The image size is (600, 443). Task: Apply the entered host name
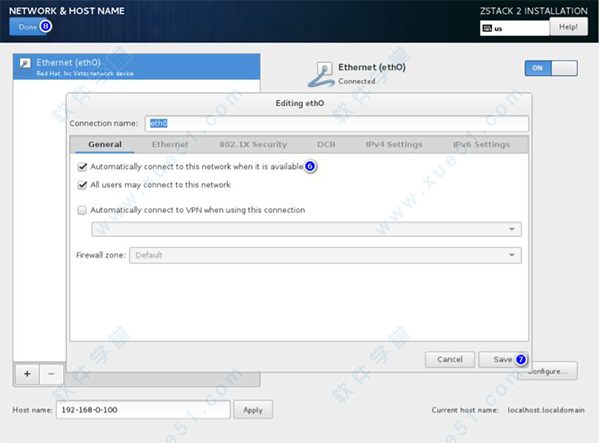click(x=252, y=410)
